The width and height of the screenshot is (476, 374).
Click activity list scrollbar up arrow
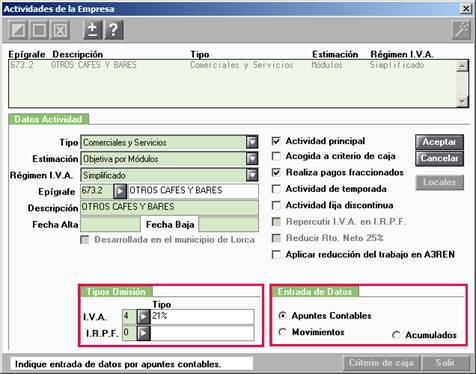(x=462, y=66)
